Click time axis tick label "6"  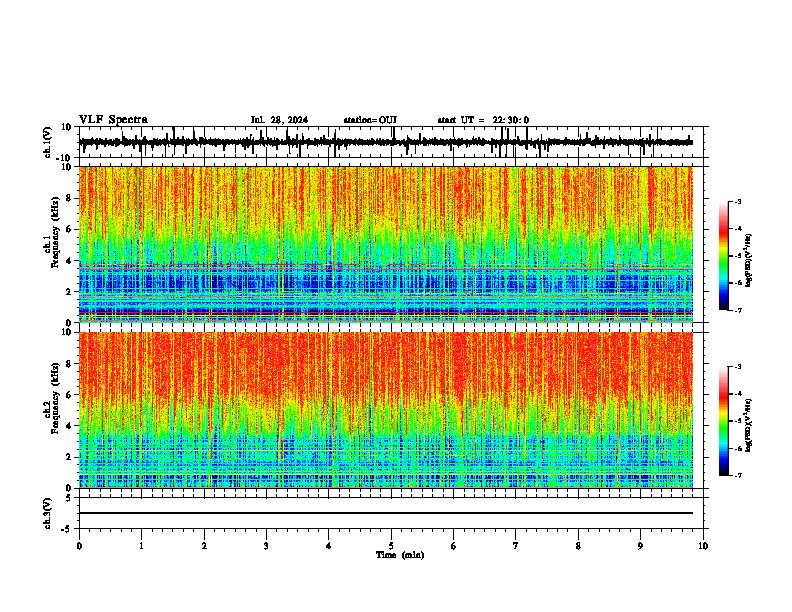pos(454,546)
